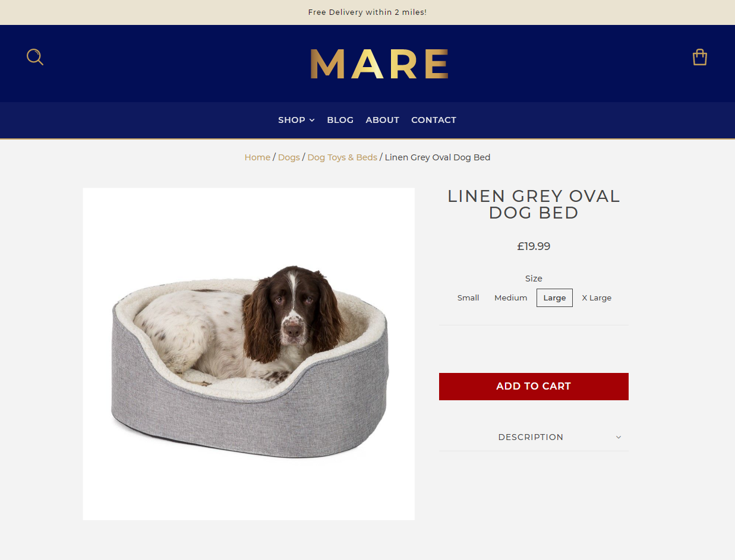This screenshot has width=735, height=560.
Task: Choose the X Large size
Action: [x=597, y=298]
